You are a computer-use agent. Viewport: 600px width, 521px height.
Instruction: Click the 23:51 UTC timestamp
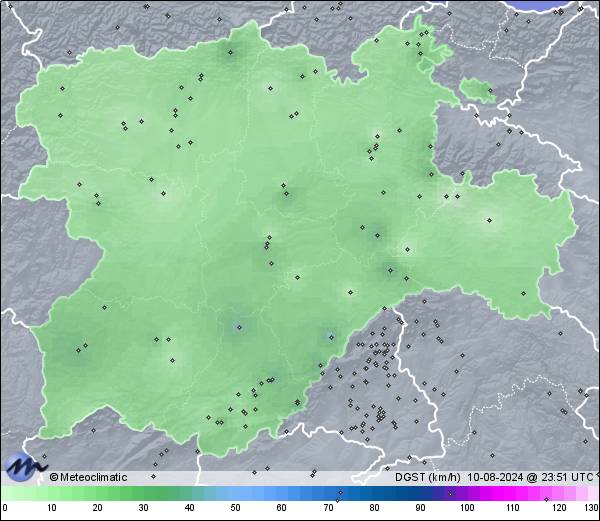[x=565, y=477]
